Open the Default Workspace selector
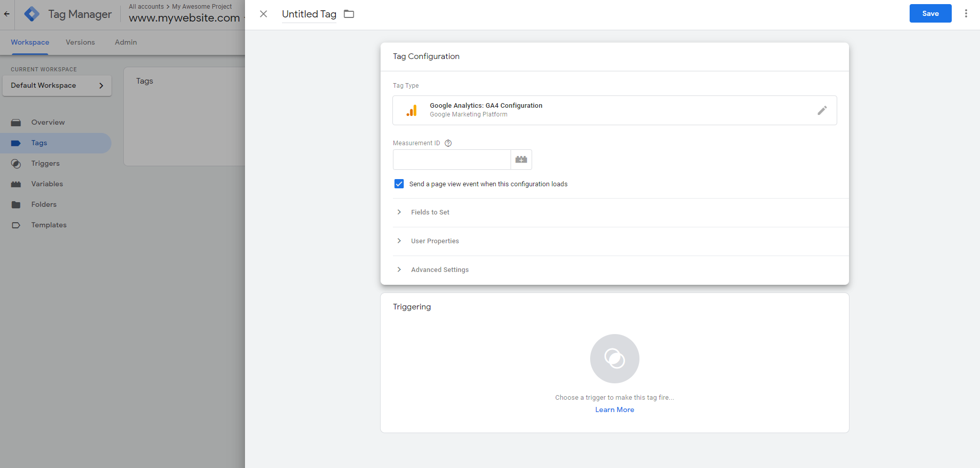This screenshot has height=468, width=980. coord(57,86)
